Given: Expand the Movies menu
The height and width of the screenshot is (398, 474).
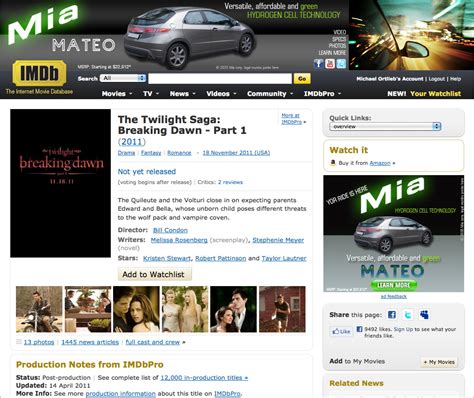Looking at the screenshot, I should [117, 94].
